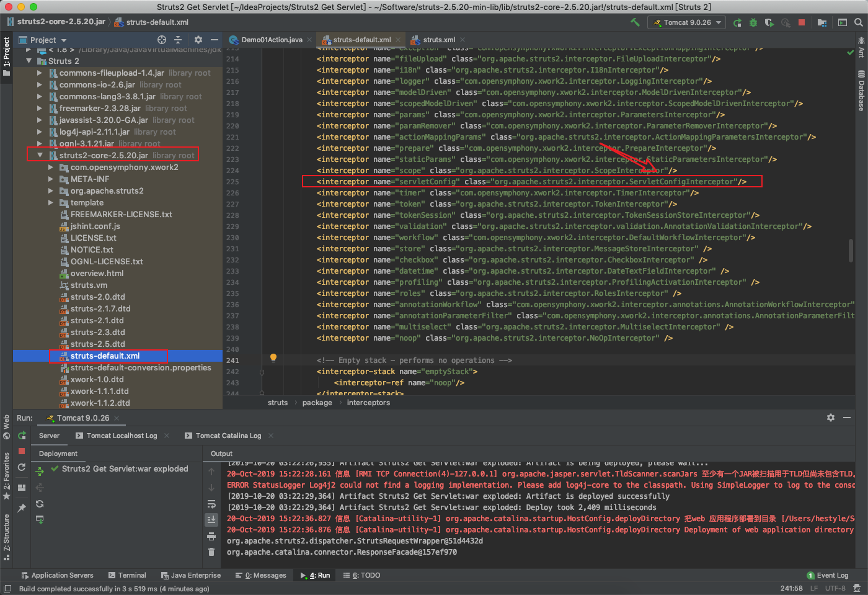Click Collapse All icon in Project panel
The image size is (868, 595).
point(178,40)
